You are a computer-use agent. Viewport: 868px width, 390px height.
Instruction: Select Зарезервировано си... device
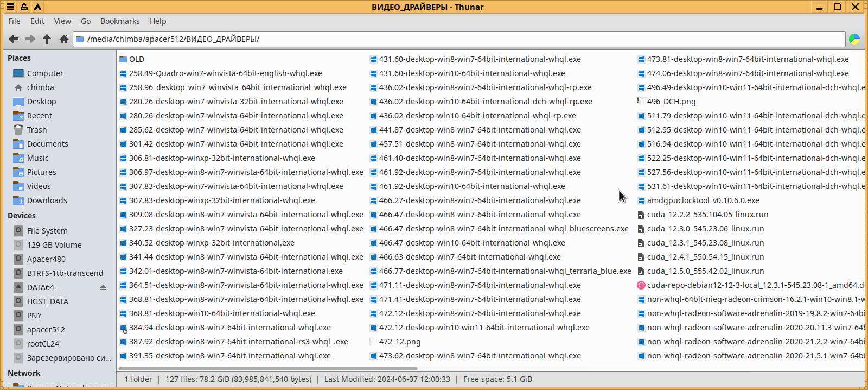pyautogui.click(x=68, y=358)
